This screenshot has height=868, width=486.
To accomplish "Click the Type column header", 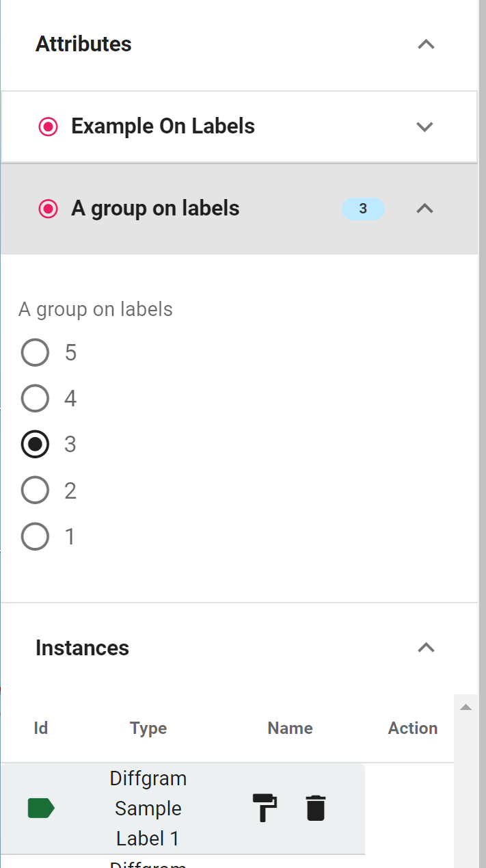I will click(148, 728).
